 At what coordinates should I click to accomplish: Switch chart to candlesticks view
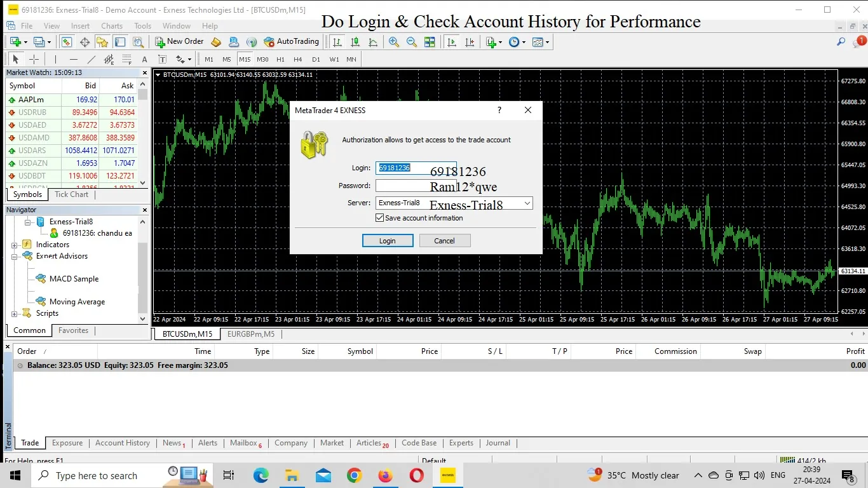tap(355, 42)
